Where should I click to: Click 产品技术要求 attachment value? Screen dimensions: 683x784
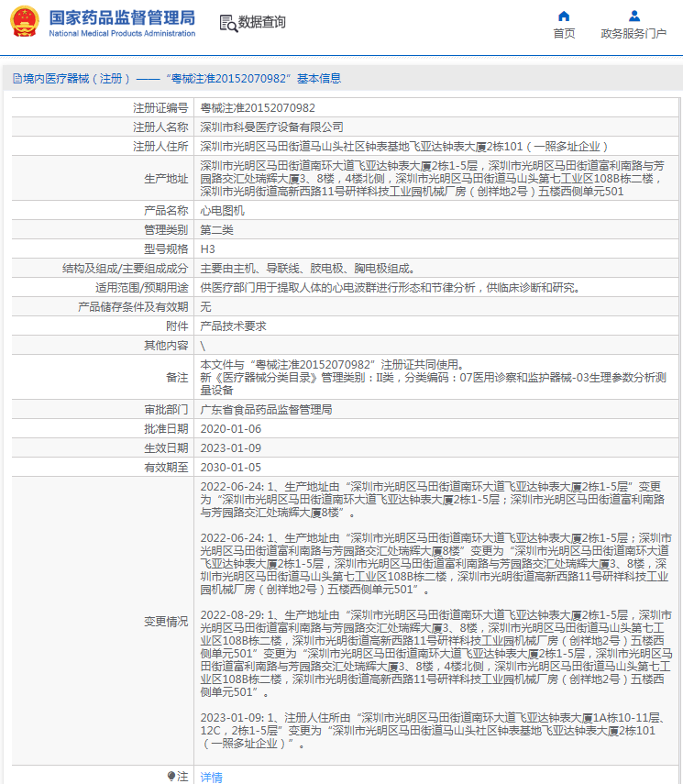click(233, 326)
